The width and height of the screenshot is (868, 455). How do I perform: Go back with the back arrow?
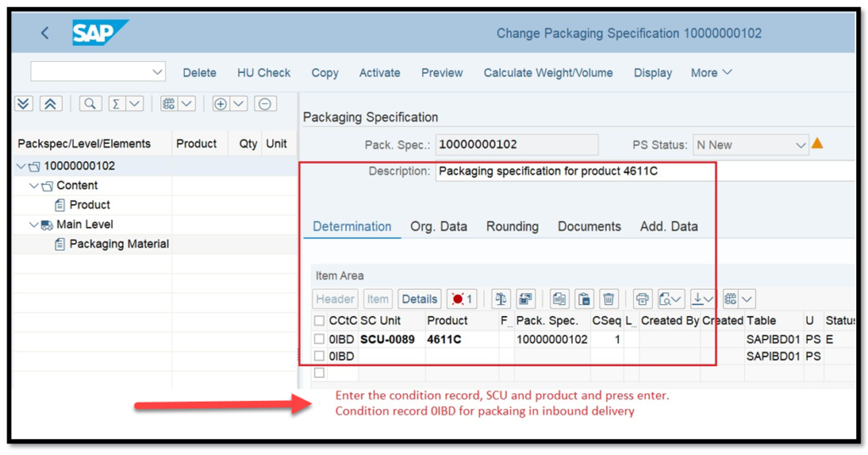pyautogui.click(x=45, y=33)
